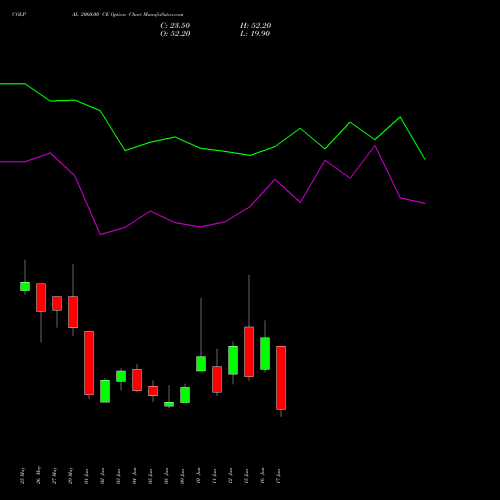Click the '26 May' date axis label
The width and height of the screenshot is (500, 500).
click(x=38, y=476)
